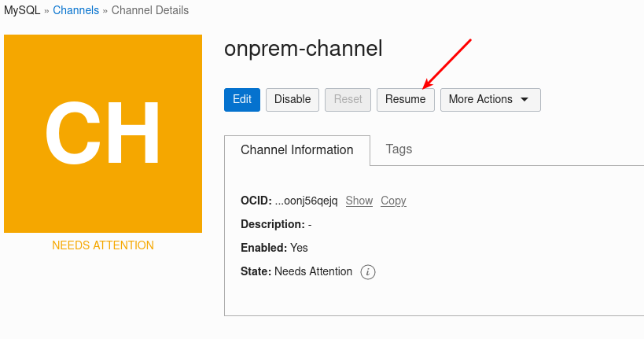Disable the onprem-channel
This screenshot has height=339, width=644.
[x=293, y=99]
